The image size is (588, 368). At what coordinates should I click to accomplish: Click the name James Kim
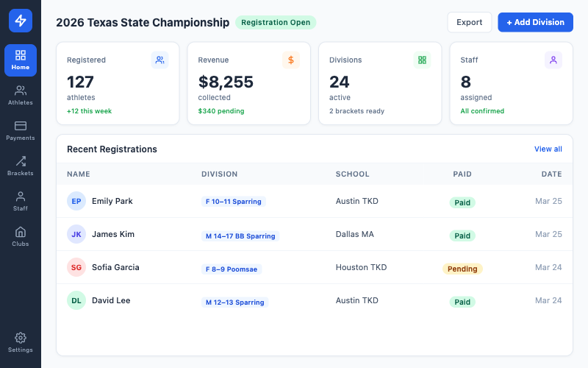(113, 234)
